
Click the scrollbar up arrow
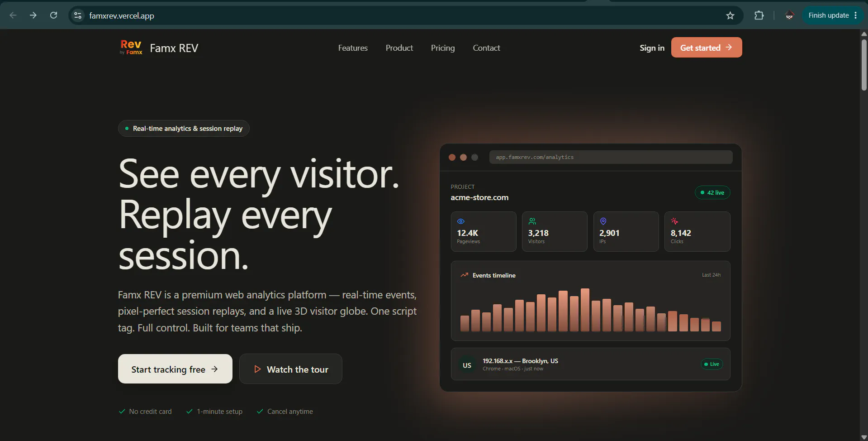click(x=864, y=34)
